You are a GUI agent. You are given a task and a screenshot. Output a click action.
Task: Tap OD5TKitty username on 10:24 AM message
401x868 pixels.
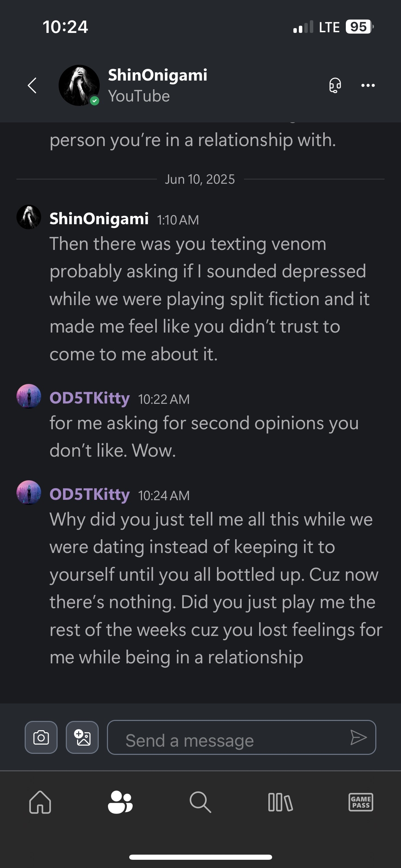tap(89, 494)
